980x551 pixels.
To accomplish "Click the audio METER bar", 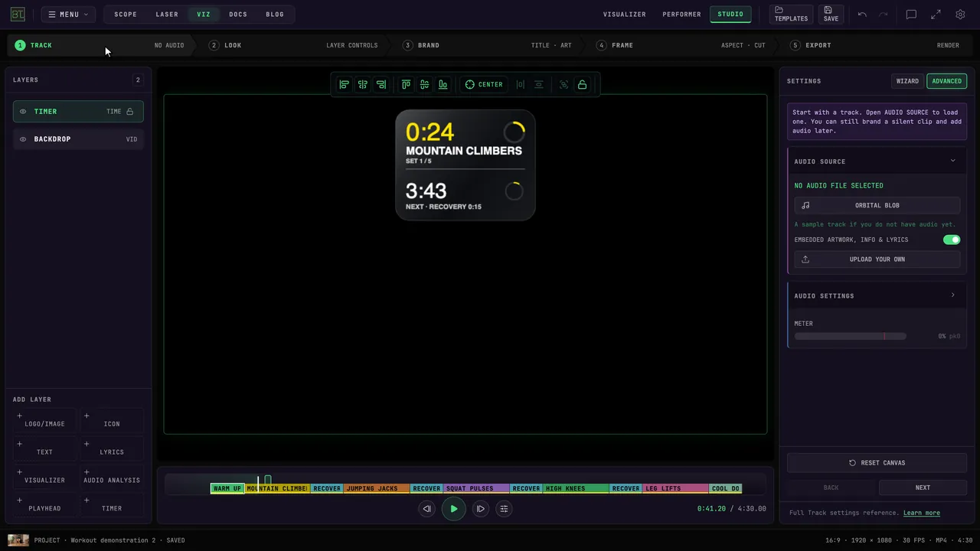I will (x=850, y=336).
